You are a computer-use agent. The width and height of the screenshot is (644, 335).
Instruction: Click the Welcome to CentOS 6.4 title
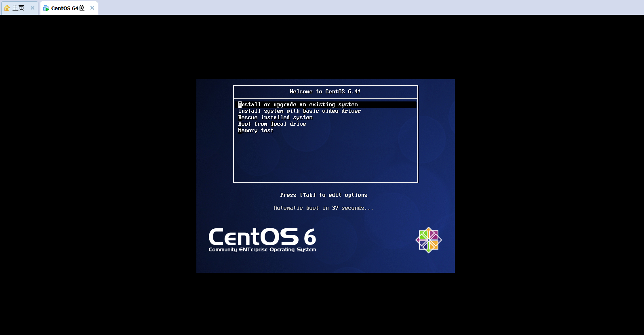325,92
